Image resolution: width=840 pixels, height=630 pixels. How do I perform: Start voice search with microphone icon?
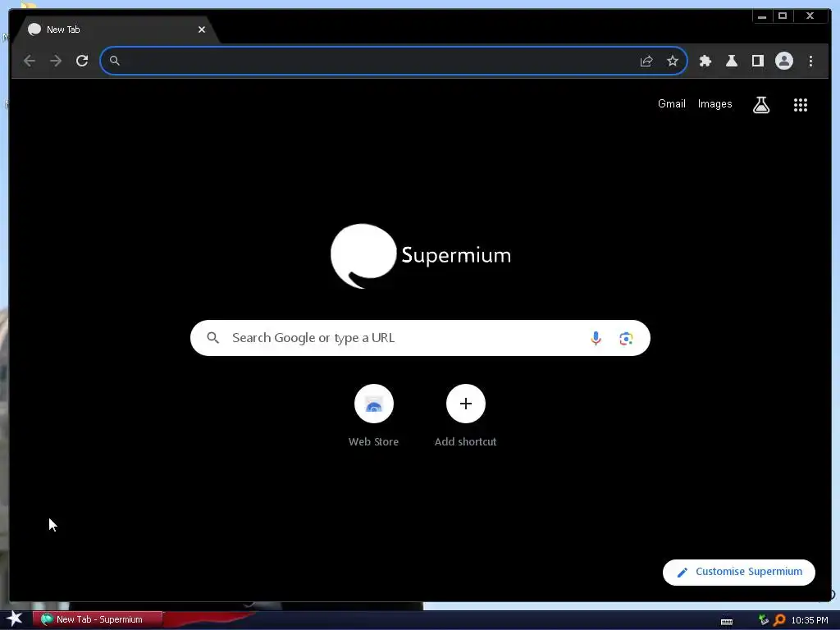(x=596, y=338)
